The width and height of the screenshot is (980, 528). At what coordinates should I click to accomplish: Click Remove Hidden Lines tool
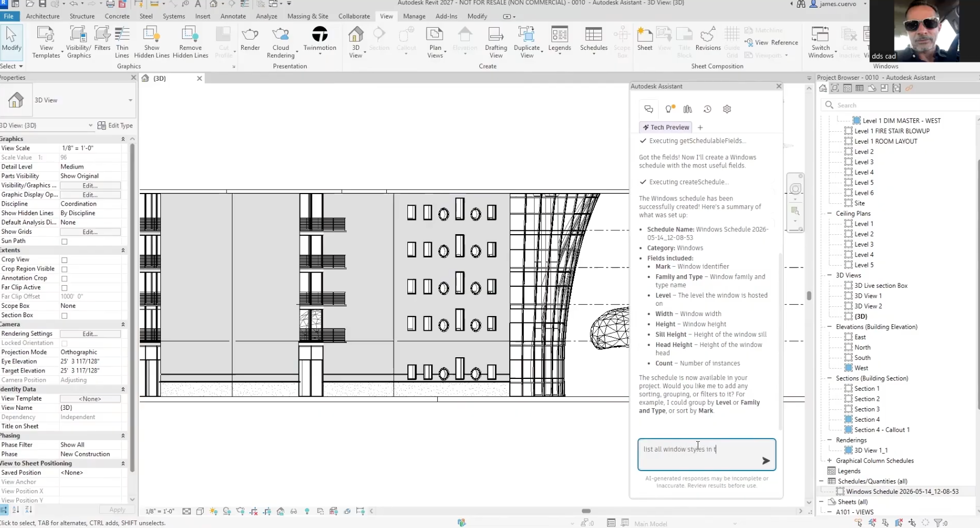point(190,42)
